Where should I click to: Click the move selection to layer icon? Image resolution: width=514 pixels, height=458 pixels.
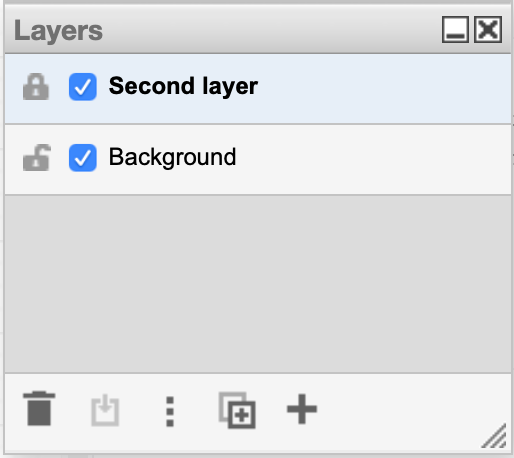coord(105,410)
